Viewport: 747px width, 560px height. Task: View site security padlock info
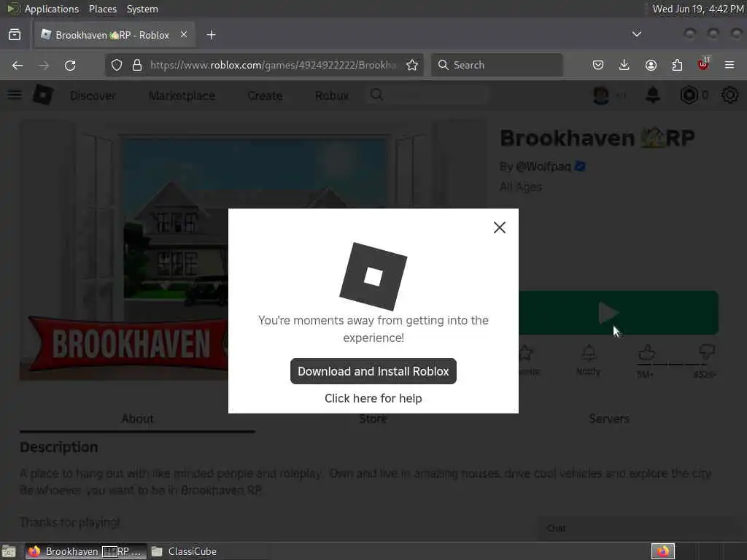click(x=137, y=65)
